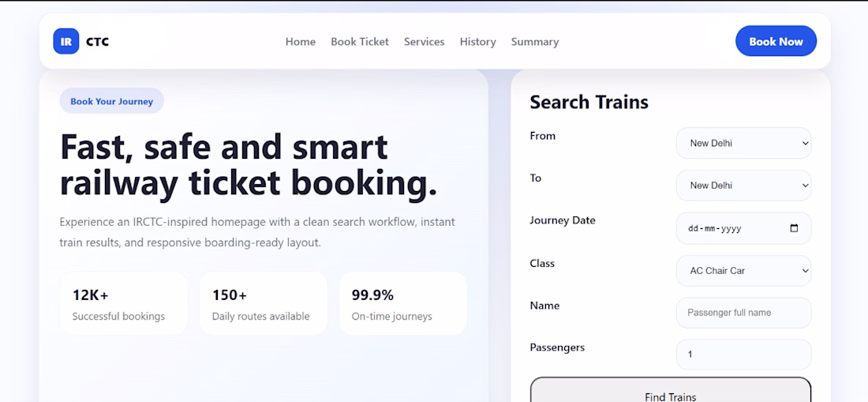The image size is (868, 402).
Task: Go to the Summary nav item
Action: pos(535,42)
